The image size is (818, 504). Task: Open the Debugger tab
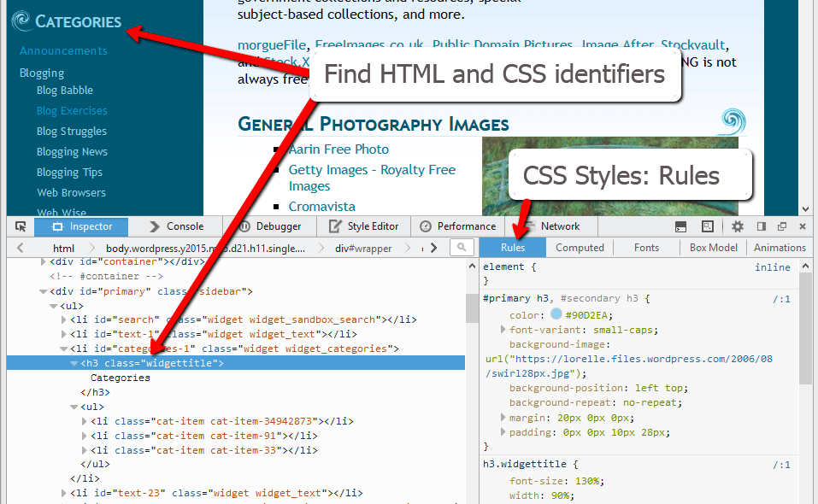(x=270, y=226)
